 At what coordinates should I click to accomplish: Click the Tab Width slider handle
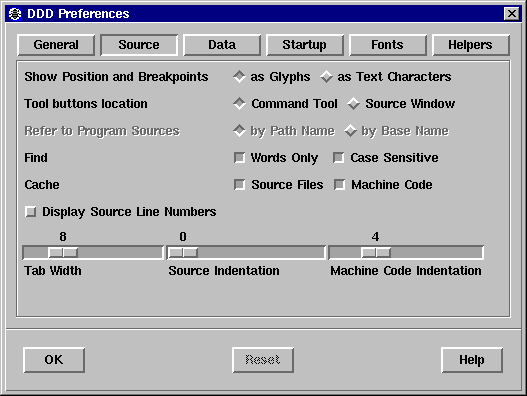(63, 252)
